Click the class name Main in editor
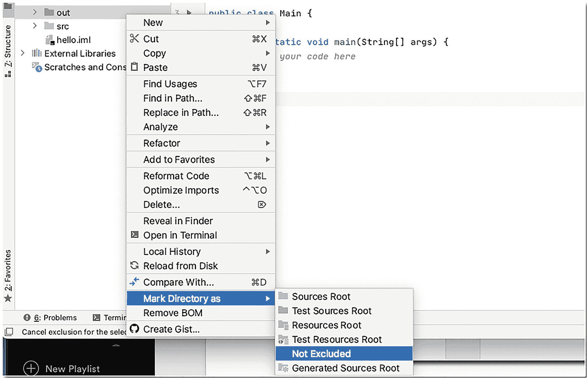 click(290, 13)
